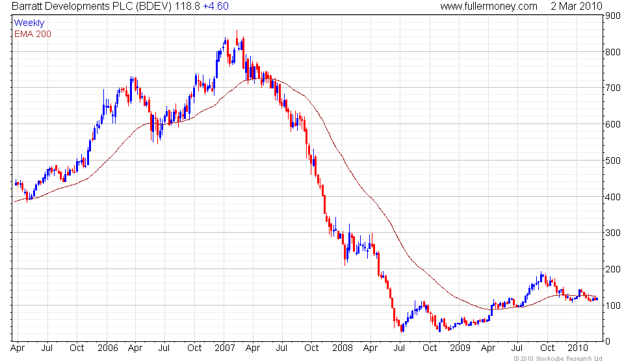Viewport: 637px width, 364px height.
Task: Click the 100 price axis label
Action: pos(613,305)
